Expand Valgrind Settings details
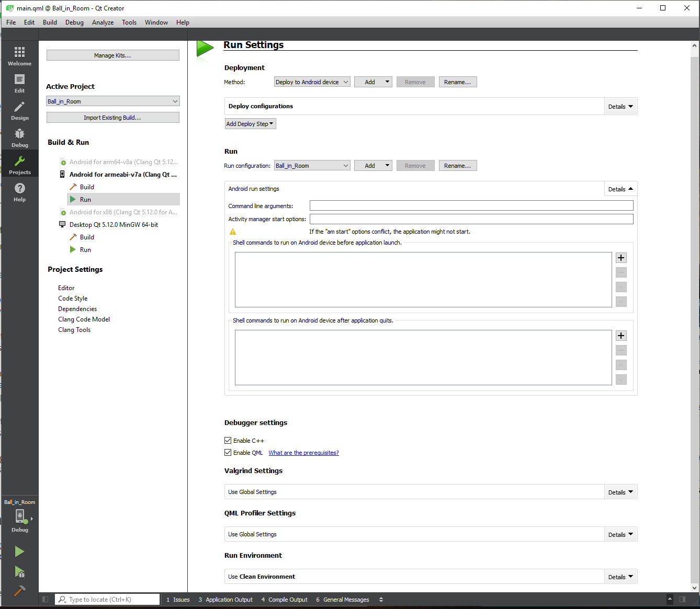 tap(620, 492)
